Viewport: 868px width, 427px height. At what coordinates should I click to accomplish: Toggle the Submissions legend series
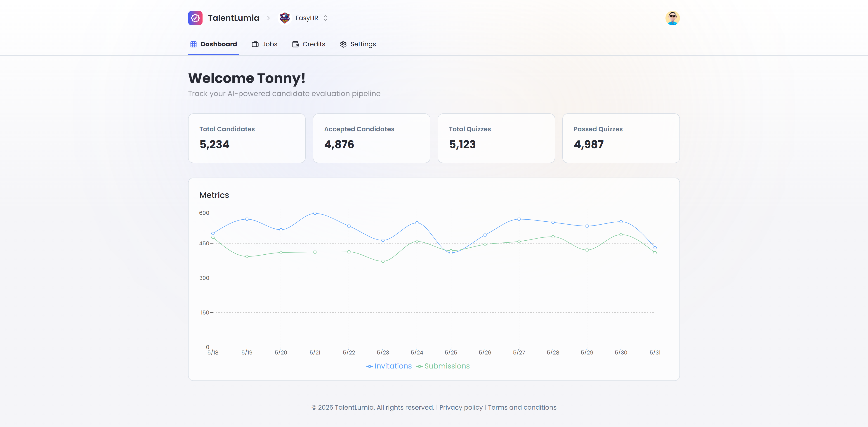pyautogui.click(x=443, y=366)
